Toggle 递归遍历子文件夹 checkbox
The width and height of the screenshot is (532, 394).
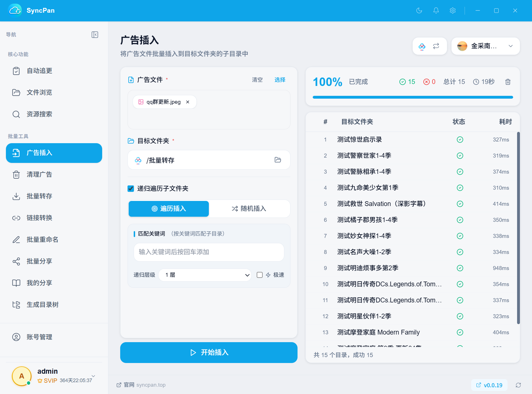pos(131,189)
